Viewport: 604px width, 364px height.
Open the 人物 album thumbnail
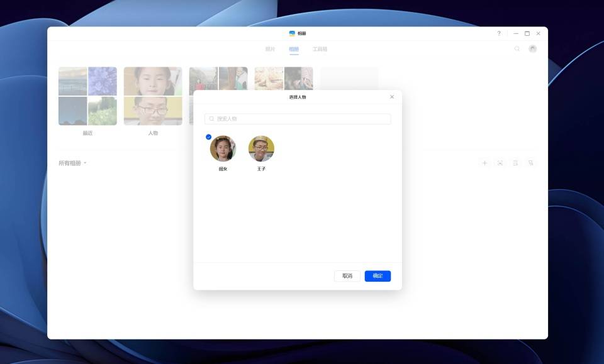[x=153, y=96]
